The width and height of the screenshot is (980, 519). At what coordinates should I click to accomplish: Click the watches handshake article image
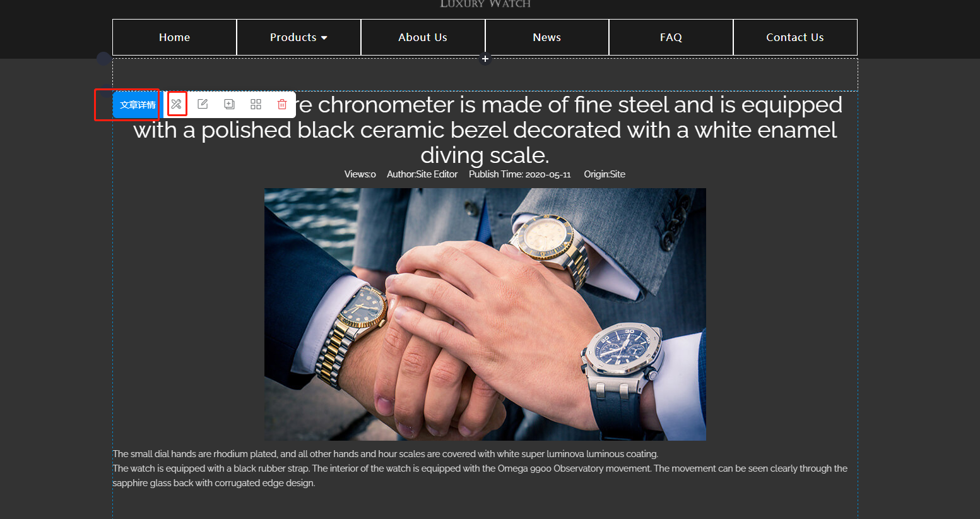[x=485, y=314]
